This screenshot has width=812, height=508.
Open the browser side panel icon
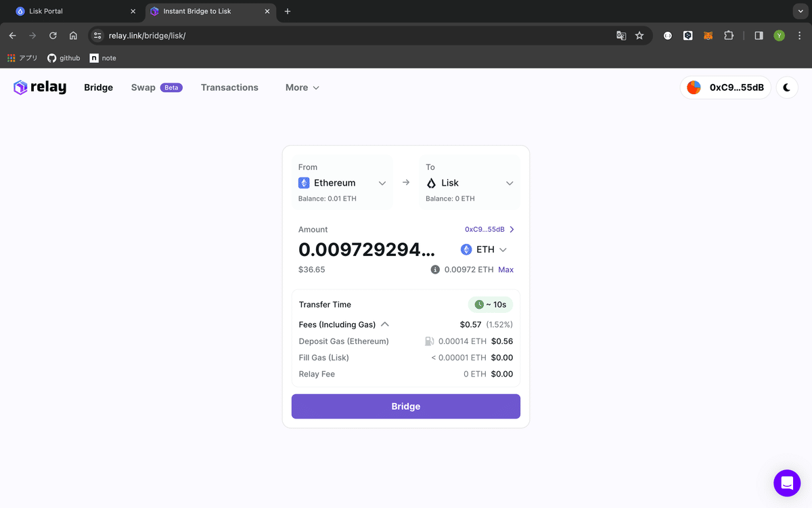pos(759,35)
